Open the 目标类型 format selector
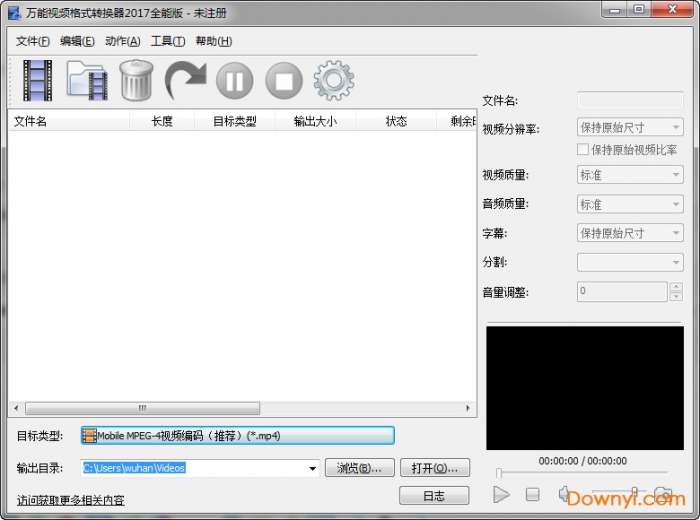The height and width of the screenshot is (520, 700). (x=238, y=436)
